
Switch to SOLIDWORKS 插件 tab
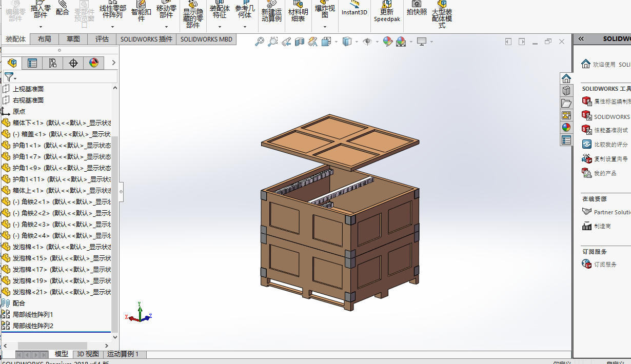pos(146,39)
